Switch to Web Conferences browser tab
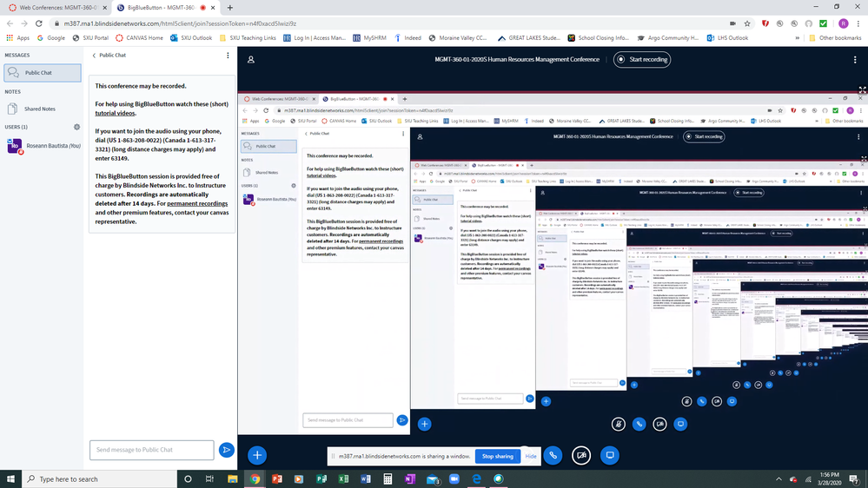 (x=55, y=6)
